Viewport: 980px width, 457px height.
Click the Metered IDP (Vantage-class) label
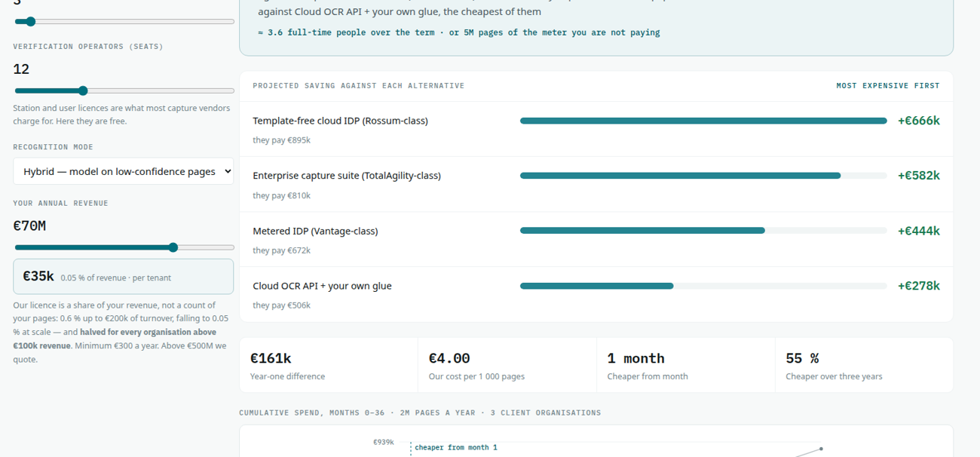click(315, 231)
